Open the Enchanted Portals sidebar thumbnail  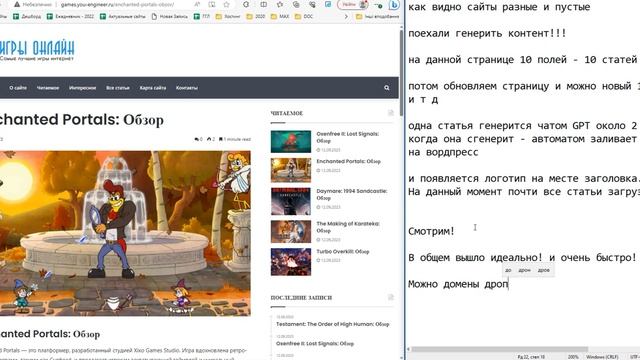(291, 170)
